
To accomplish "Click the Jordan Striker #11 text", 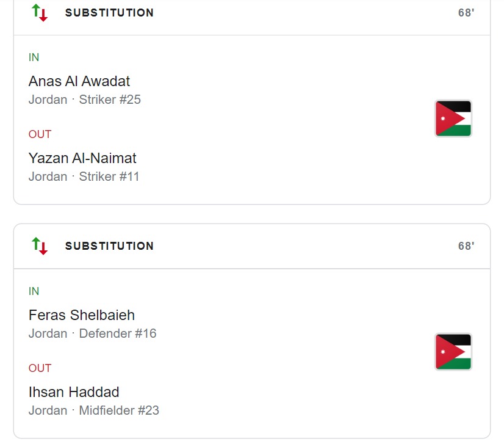I will 84,177.
